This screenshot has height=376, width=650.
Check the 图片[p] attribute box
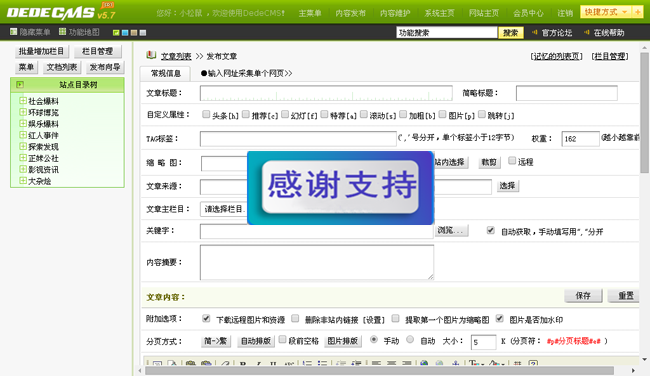point(442,114)
